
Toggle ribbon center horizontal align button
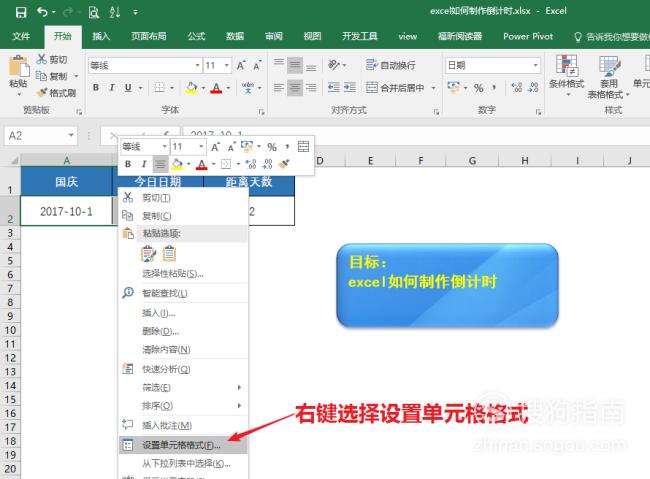(295, 88)
